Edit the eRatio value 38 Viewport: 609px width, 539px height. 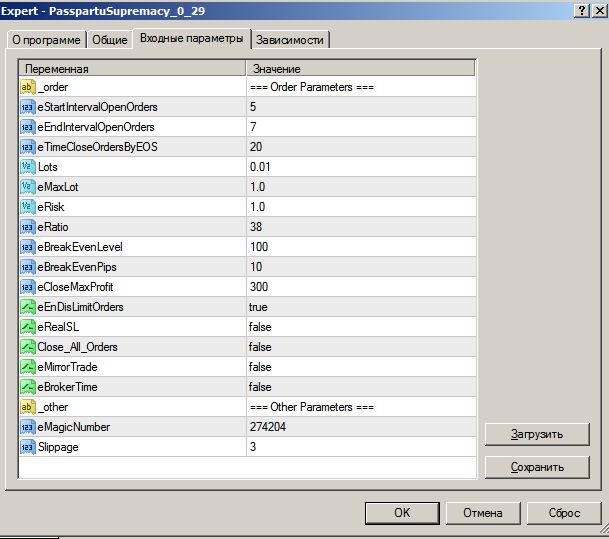pos(361,227)
